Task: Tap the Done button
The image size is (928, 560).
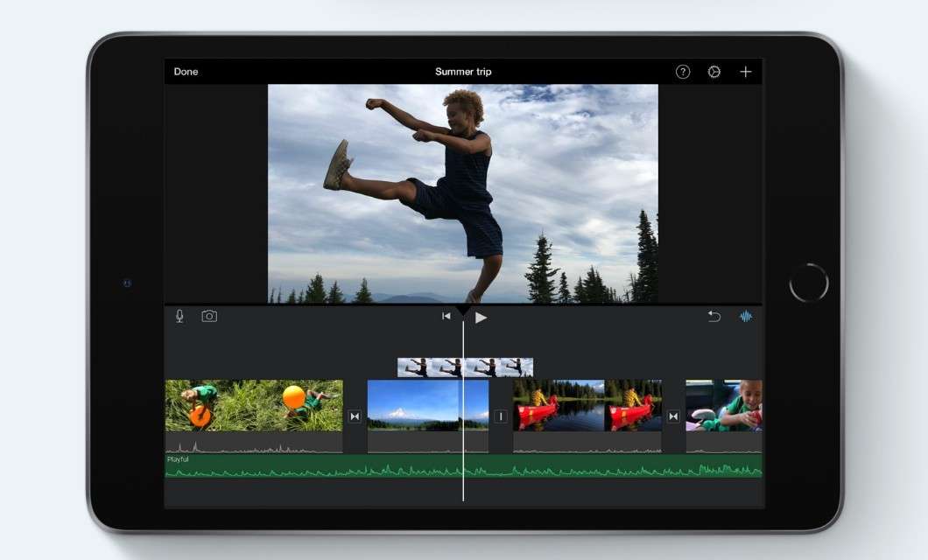Action: pos(186,72)
